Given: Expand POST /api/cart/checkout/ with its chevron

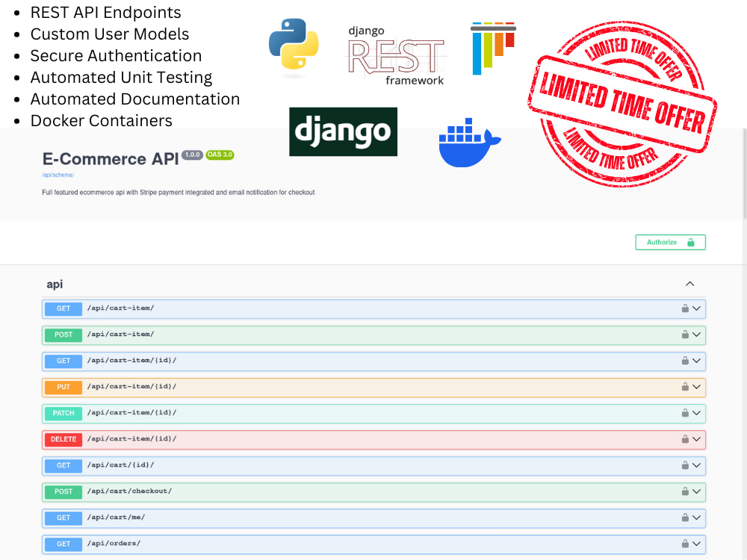Looking at the screenshot, I should tap(696, 492).
